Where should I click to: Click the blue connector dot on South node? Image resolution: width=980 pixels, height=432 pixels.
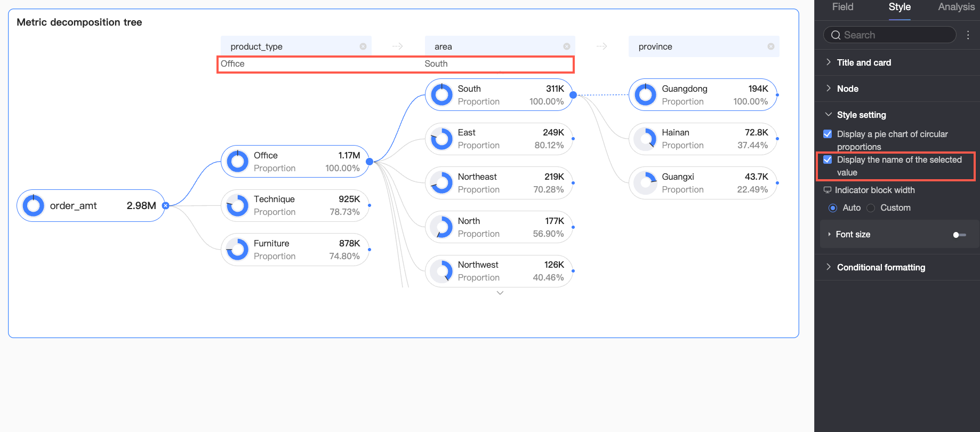[573, 95]
